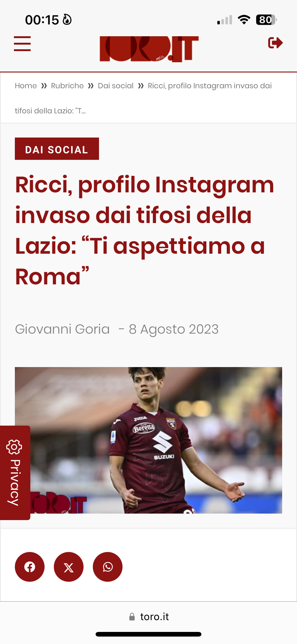Tap the Toro.it logo

pyautogui.click(x=149, y=49)
